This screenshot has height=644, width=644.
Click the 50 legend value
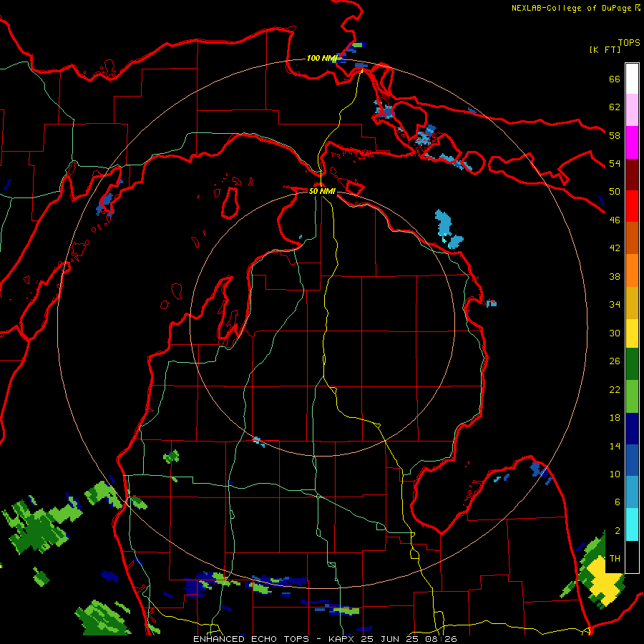click(x=615, y=191)
